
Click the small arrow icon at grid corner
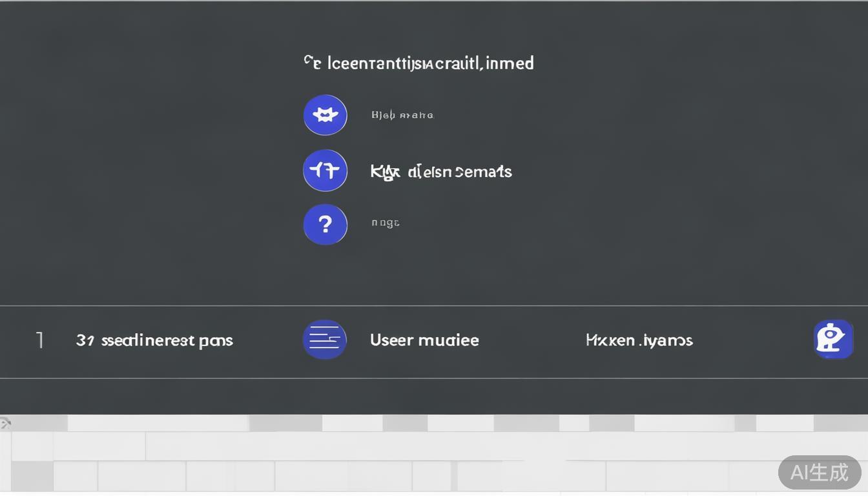pos(6,424)
